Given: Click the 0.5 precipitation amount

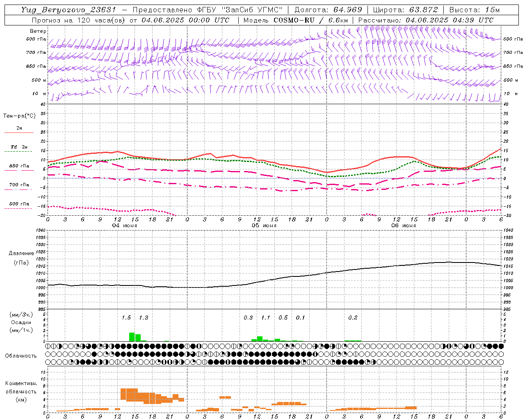Looking at the screenshot, I should (283, 318).
